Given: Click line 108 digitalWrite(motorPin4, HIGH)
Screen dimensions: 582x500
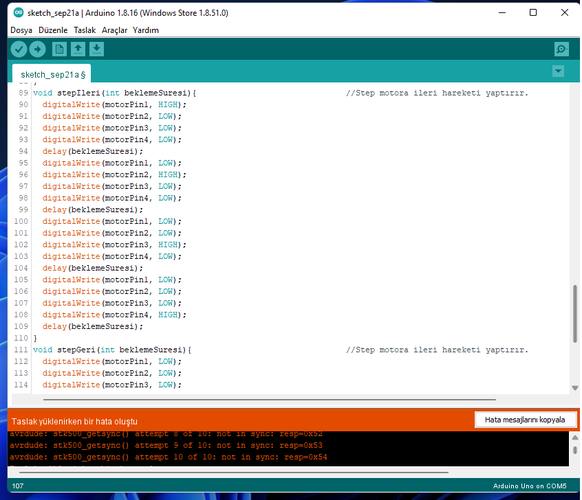Looking at the screenshot, I should point(114,315).
